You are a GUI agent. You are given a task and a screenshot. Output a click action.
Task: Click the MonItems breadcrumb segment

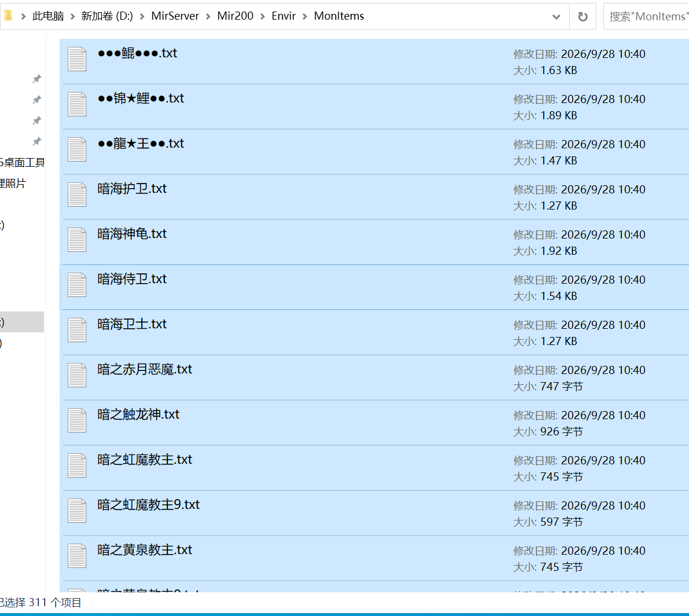point(339,16)
